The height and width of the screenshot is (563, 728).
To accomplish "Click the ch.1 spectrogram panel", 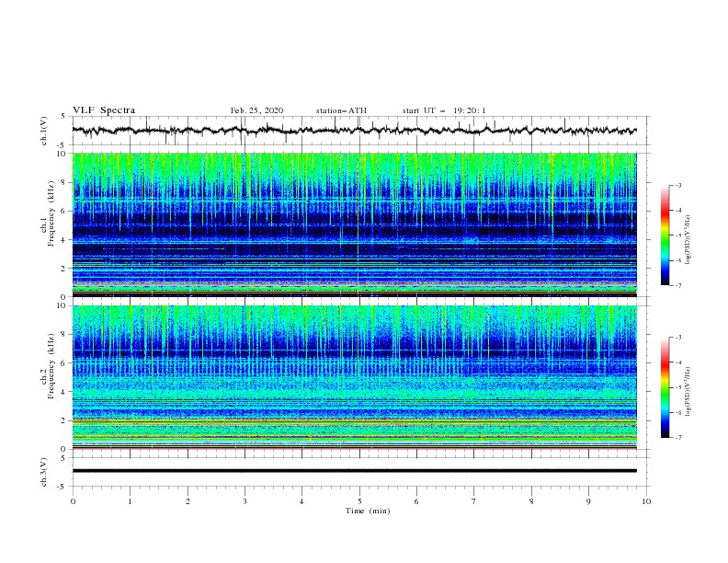I will click(354, 224).
